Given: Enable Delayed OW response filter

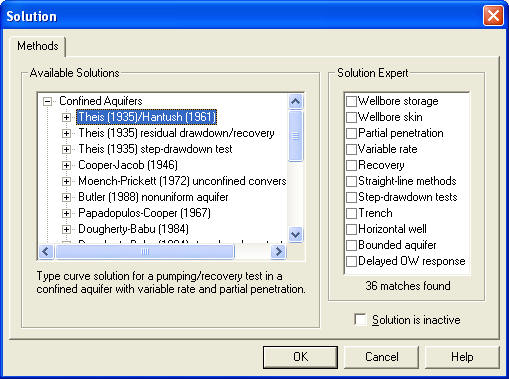Looking at the screenshot, I should pyautogui.click(x=351, y=261).
